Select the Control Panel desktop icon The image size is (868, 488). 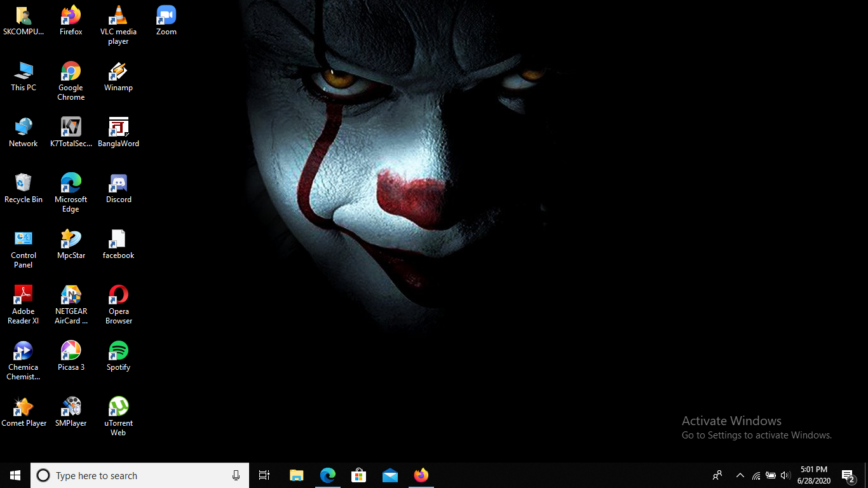point(24,249)
